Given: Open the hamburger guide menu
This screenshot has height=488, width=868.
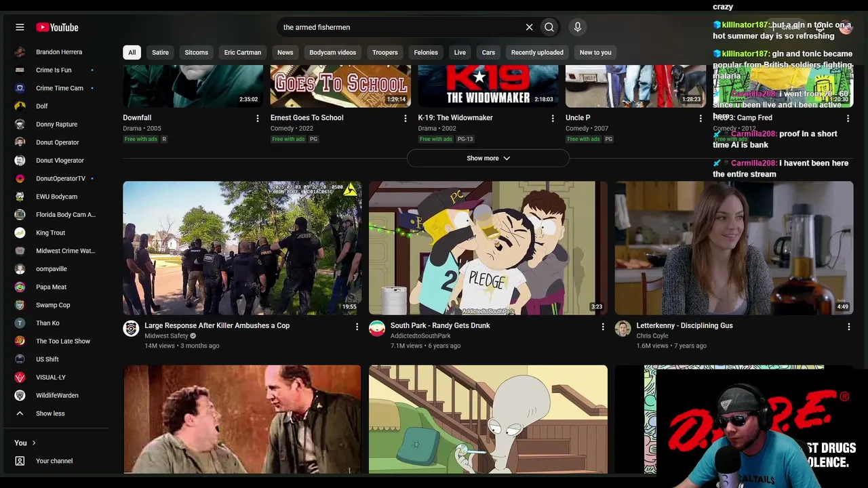Looking at the screenshot, I should click(x=20, y=27).
